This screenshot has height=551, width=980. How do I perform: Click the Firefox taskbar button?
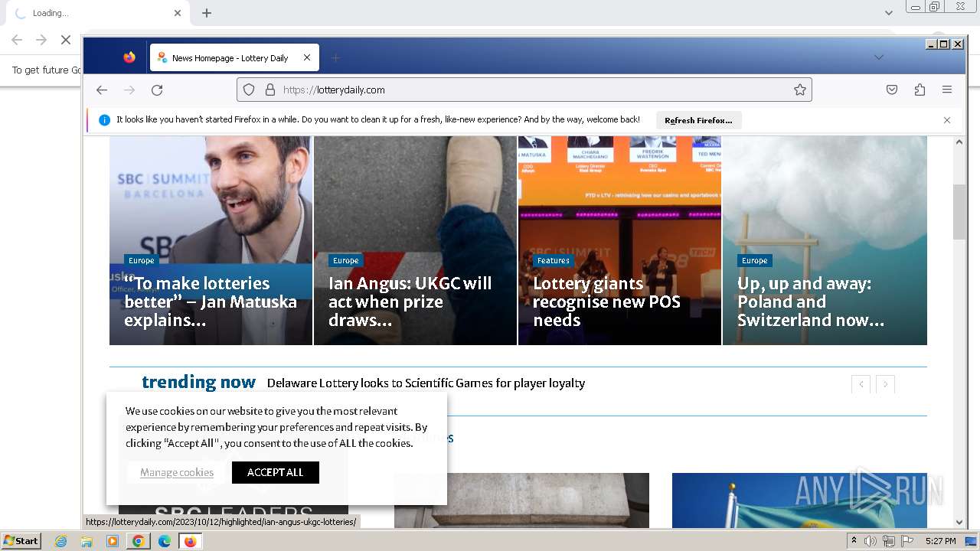pos(190,541)
